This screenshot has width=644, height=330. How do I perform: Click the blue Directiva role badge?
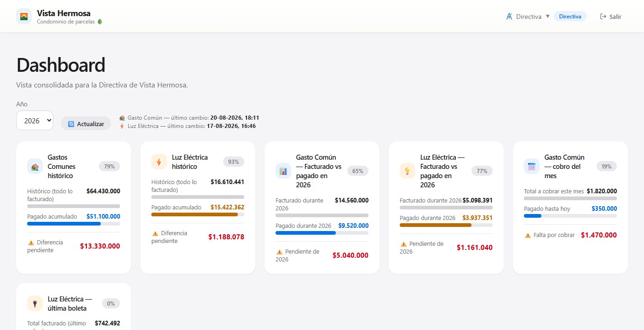(x=570, y=17)
